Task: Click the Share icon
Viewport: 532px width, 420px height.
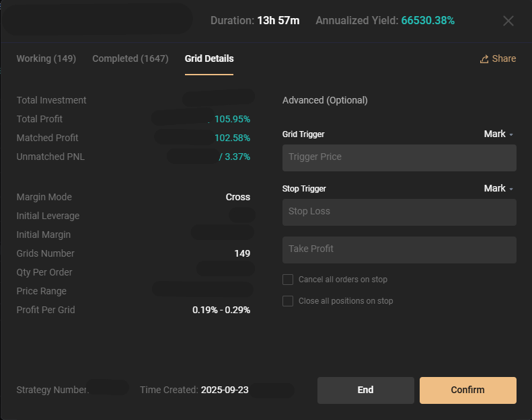Action: [x=484, y=59]
